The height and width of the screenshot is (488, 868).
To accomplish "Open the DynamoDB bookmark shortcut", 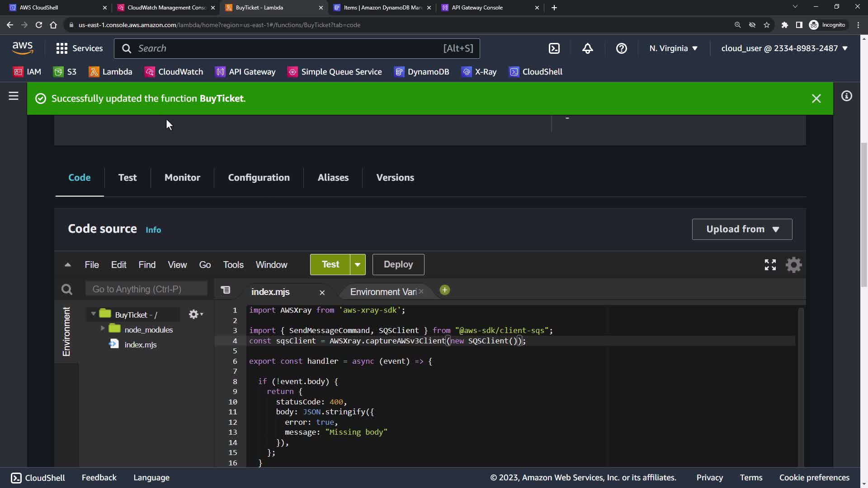I will pos(422,72).
